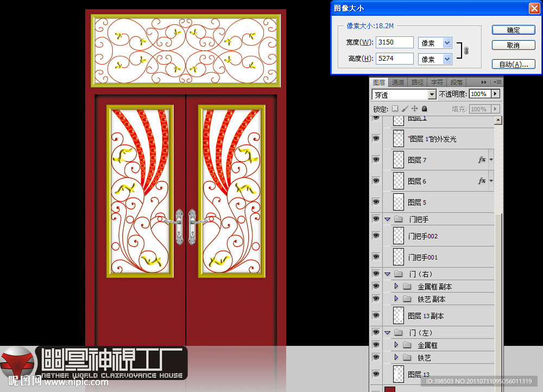
Task: Click the fx icon on 图层 7
Action: [x=482, y=160]
